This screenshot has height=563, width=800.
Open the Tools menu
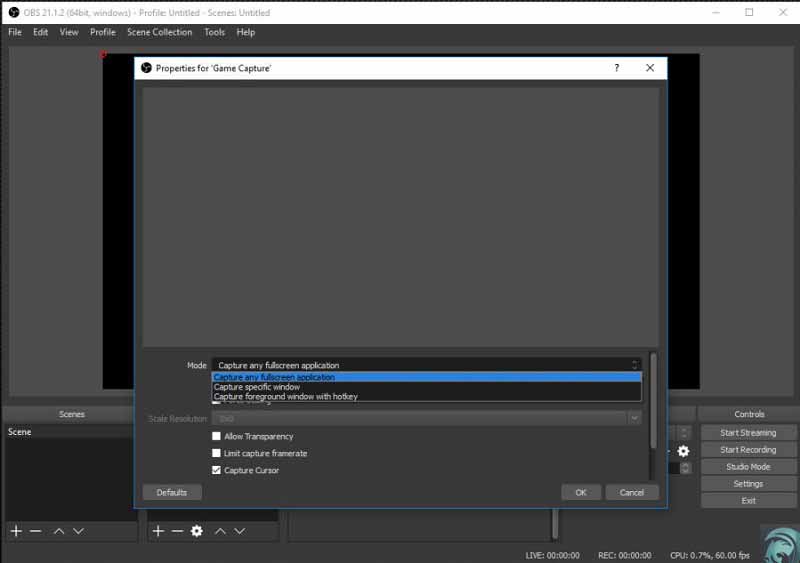[x=214, y=32]
